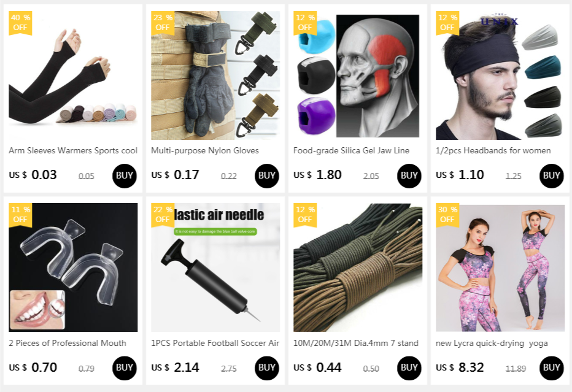Open '1PCS Portable Football Soccer Air' title
Screen dimensions: 572x392
click(x=215, y=343)
